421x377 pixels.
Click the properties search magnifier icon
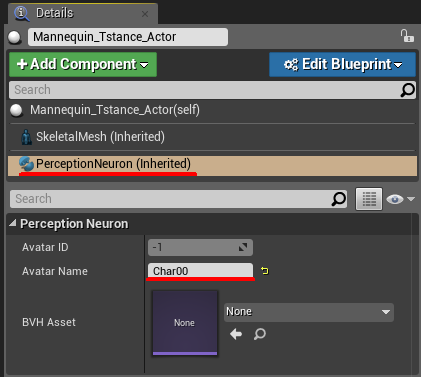pos(339,199)
